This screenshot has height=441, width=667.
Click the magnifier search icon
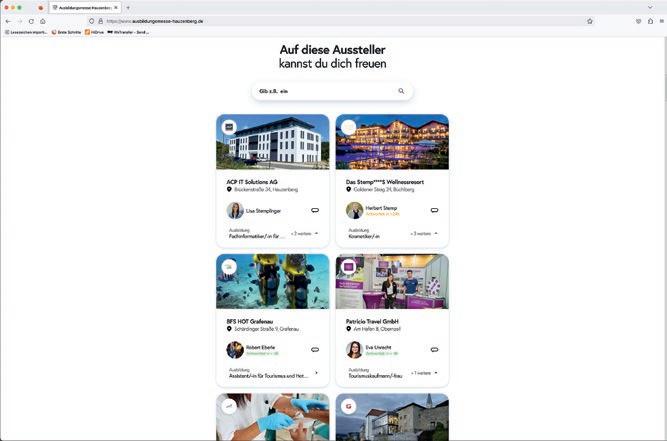click(401, 91)
